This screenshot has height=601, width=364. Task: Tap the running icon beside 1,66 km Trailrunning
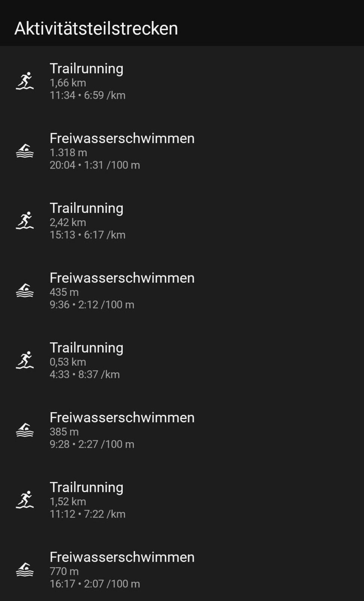point(25,81)
